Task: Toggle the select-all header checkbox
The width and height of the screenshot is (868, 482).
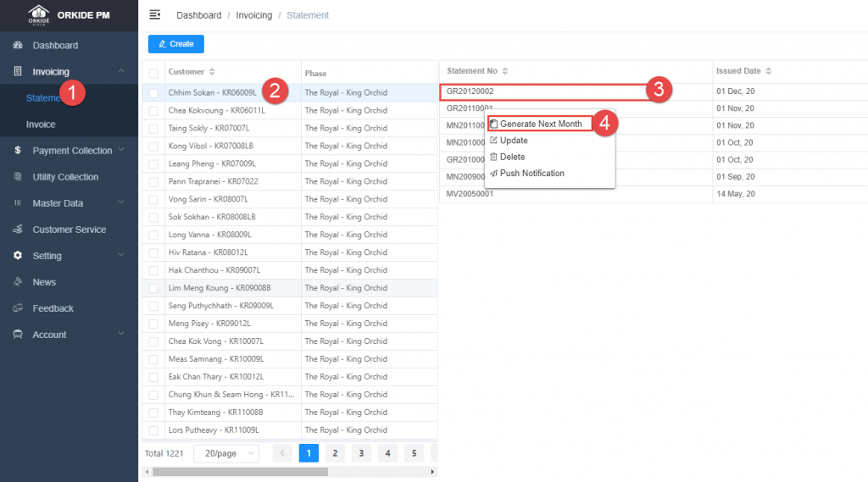Action: (x=153, y=74)
